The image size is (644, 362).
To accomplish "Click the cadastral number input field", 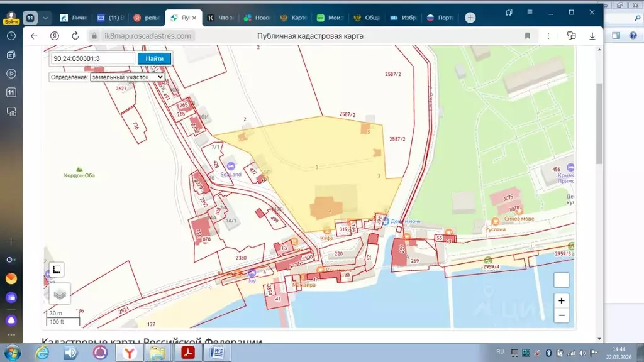I will tap(92, 58).
